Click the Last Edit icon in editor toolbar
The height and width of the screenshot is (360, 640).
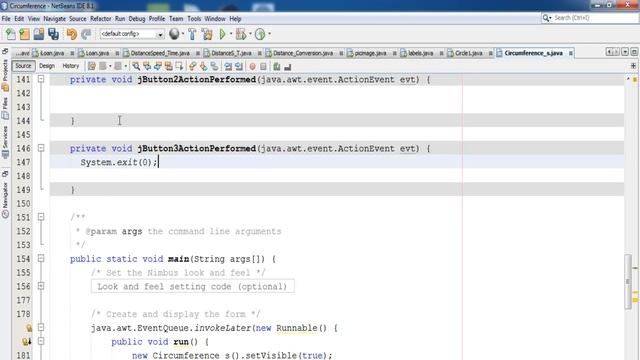(92, 66)
